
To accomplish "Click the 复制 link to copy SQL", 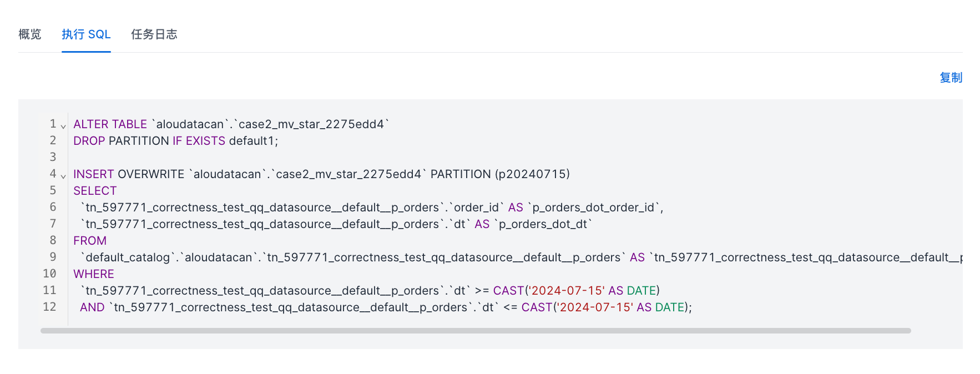I will point(950,78).
